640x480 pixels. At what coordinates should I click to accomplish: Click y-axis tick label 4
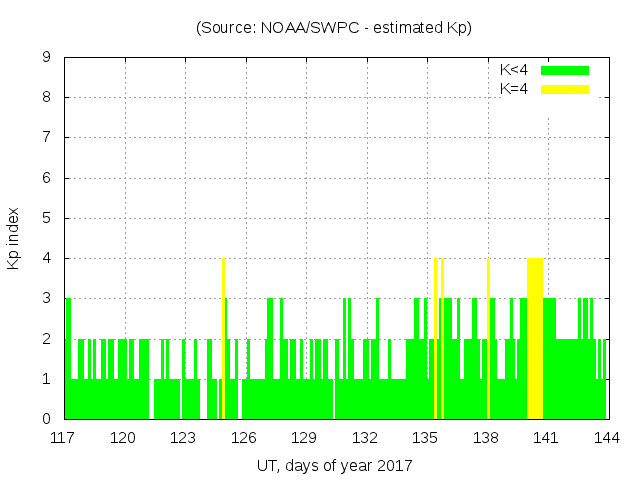coord(46,258)
